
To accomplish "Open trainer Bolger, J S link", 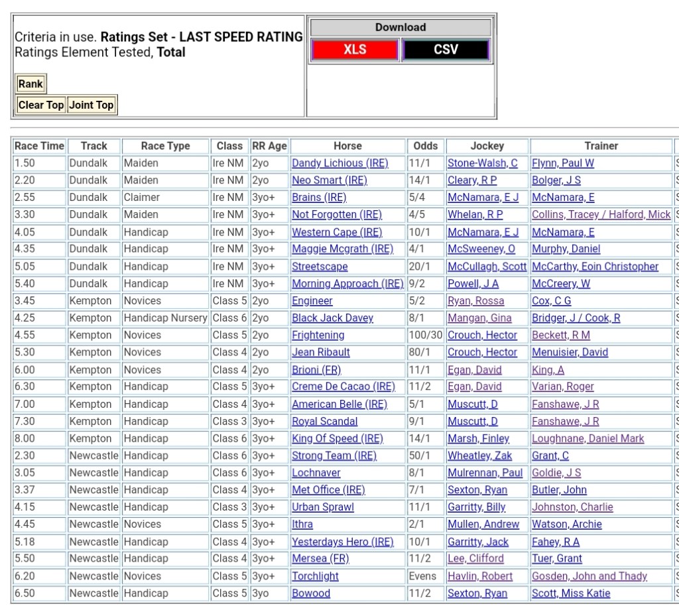I will [x=556, y=180].
